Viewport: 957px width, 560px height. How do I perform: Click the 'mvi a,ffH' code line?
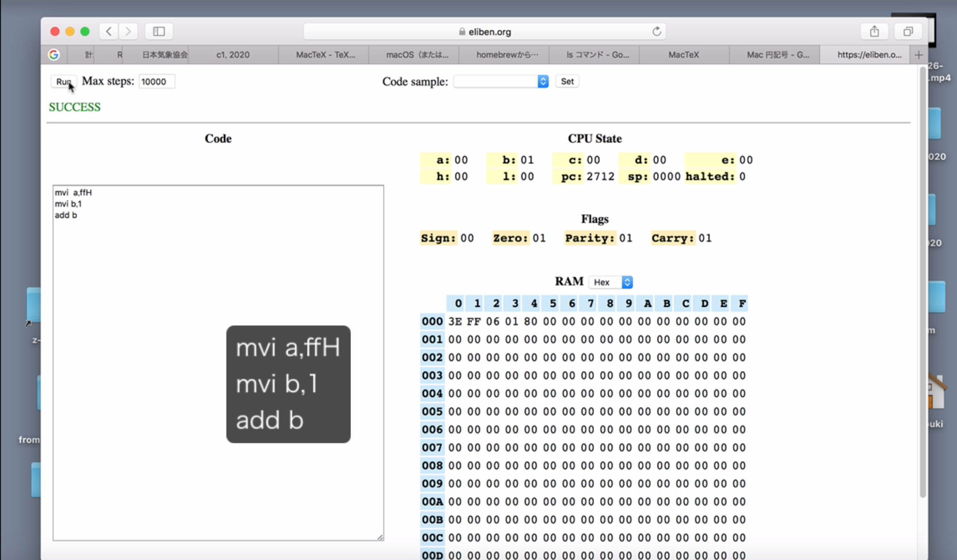tap(73, 192)
